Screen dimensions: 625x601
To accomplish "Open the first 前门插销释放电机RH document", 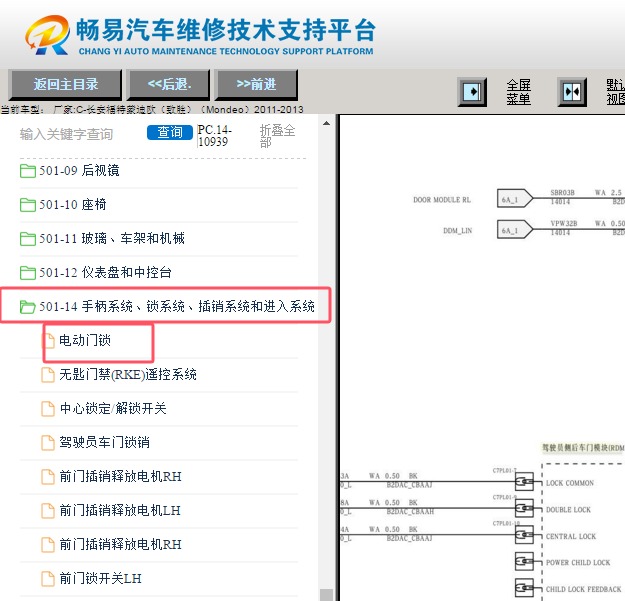I will click(x=120, y=476).
